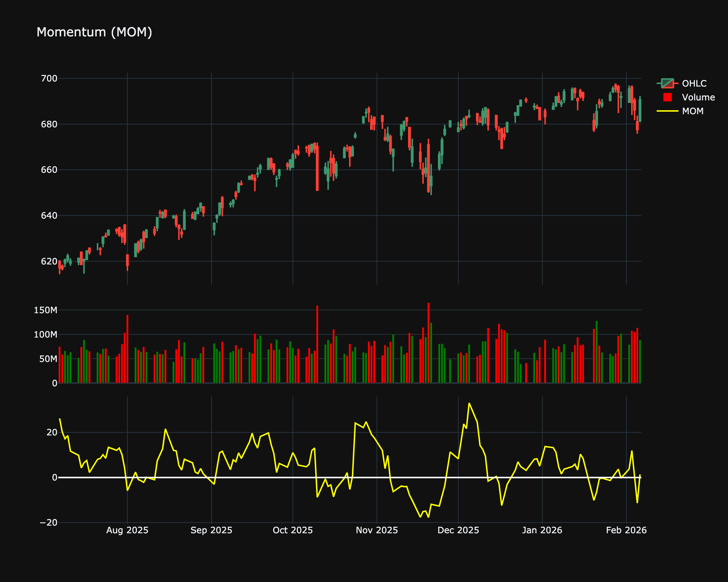Click the Nov 2025 x-axis label
The image size is (728, 582).
coord(377,530)
